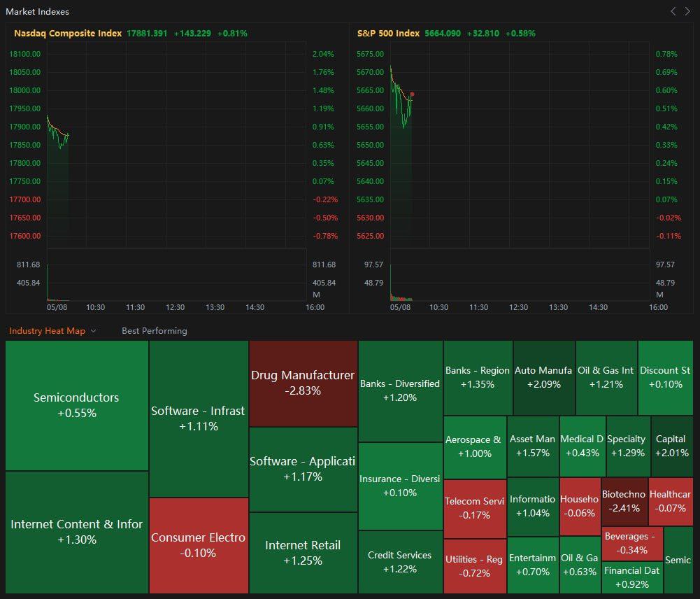
Task: Open the Nasdaq Composite Index title
Action: coord(68,33)
